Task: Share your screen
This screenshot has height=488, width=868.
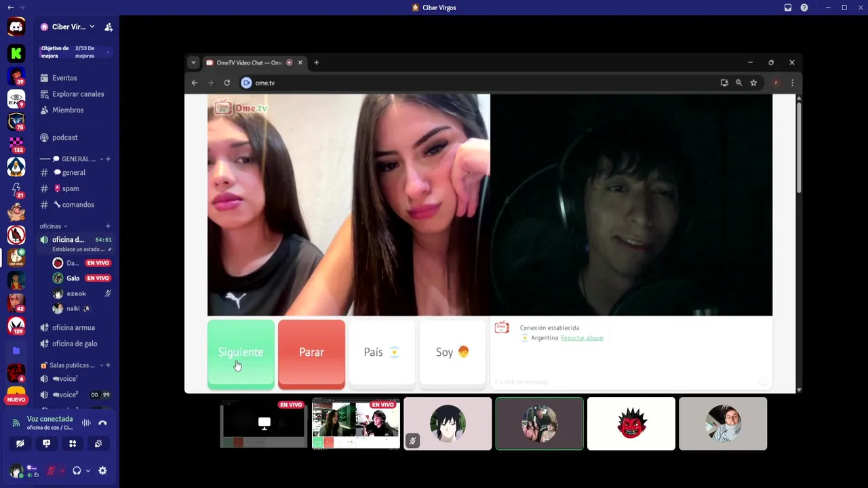Action: click(x=46, y=443)
